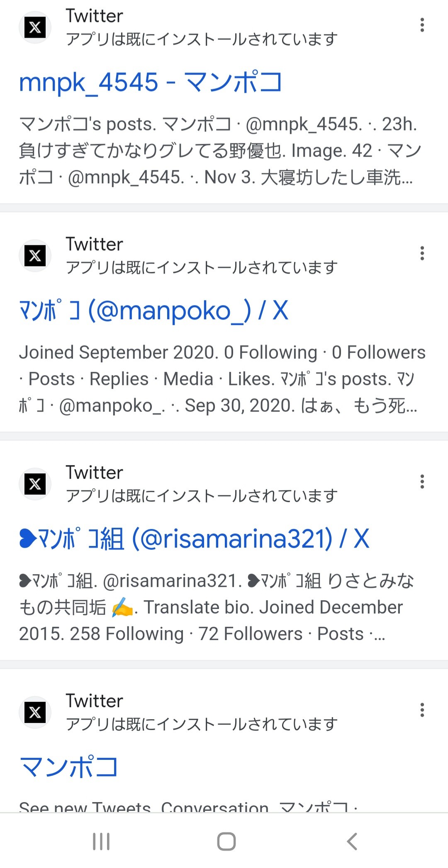
Task: Open three-dot menu for the bottom result
Action: (x=422, y=710)
